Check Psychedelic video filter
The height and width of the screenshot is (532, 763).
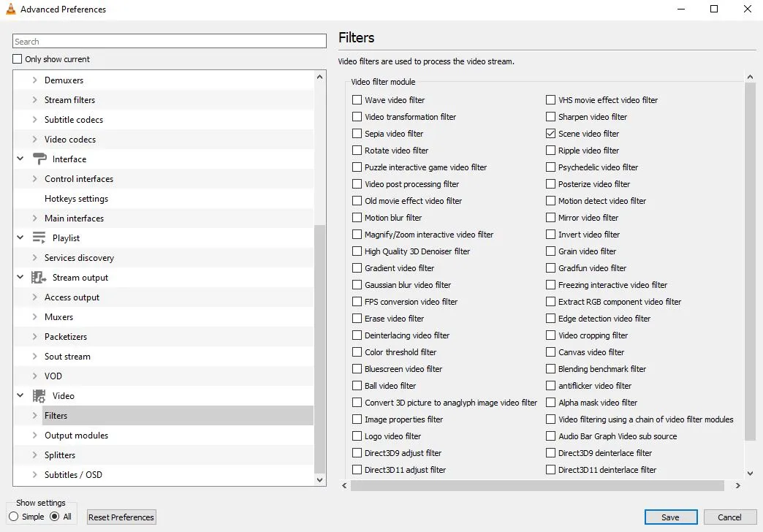[550, 167]
